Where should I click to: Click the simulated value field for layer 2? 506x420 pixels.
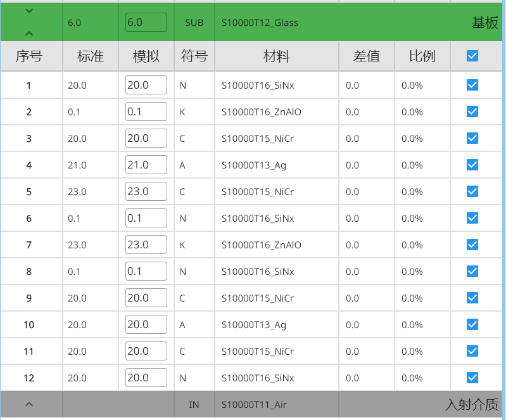point(146,111)
